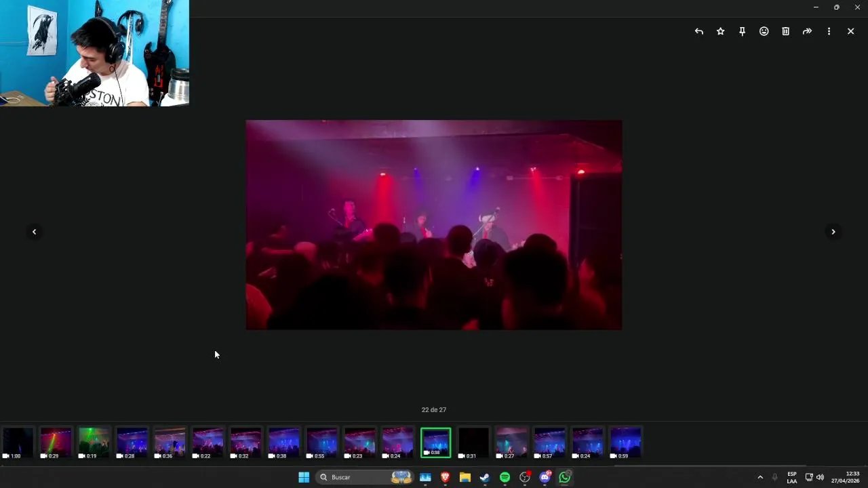This screenshot has height=488, width=868.
Task: Close the media viewer with the X
Action: click(850, 31)
